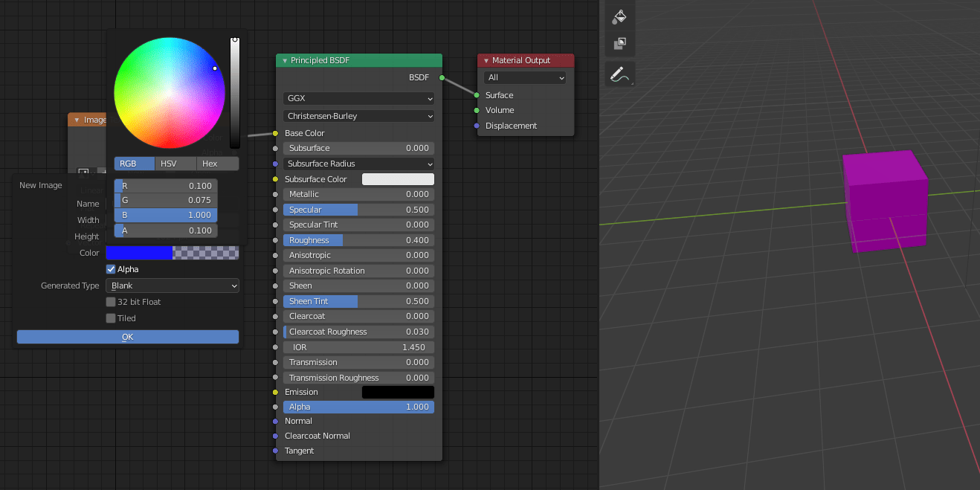Collapse the Principled BSDF node

(283, 60)
